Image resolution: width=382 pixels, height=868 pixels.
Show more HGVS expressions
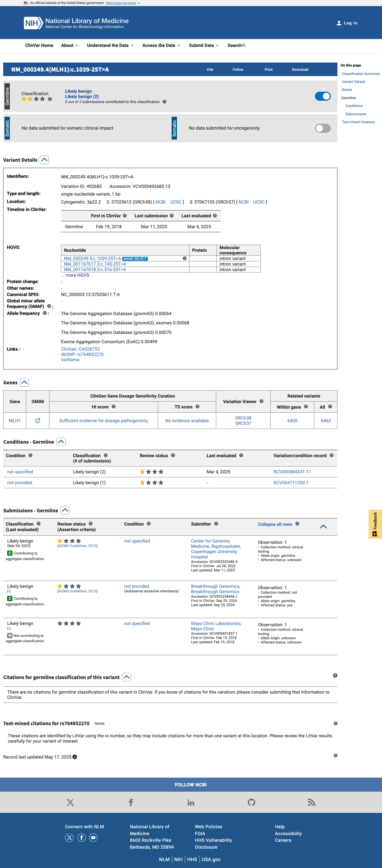pyautogui.click(x=75, y=275)
